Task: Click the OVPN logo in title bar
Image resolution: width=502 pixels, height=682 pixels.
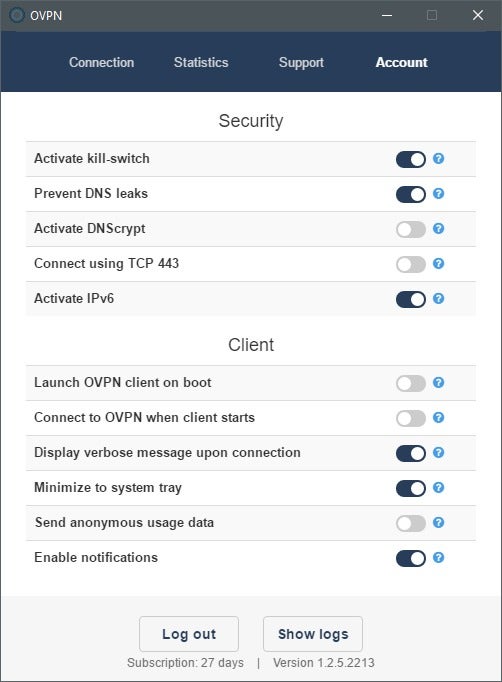Action: tap(17, 15)
